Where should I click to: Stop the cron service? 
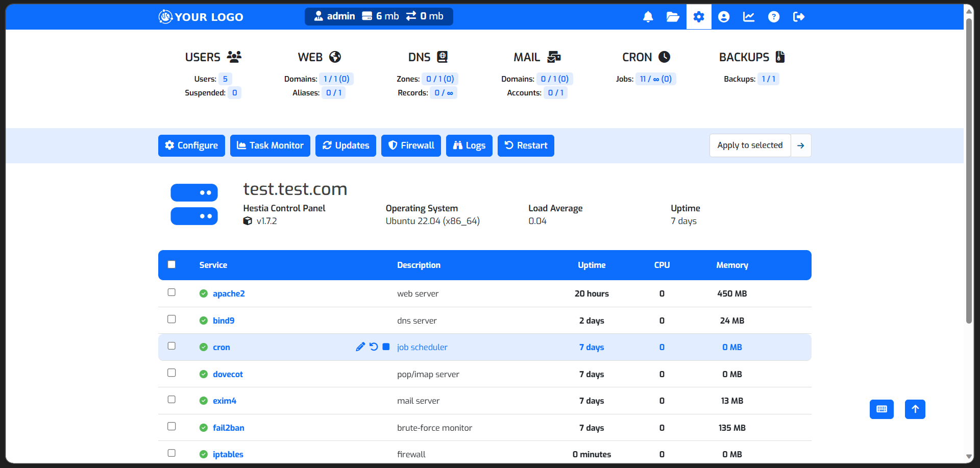point(386,347)
